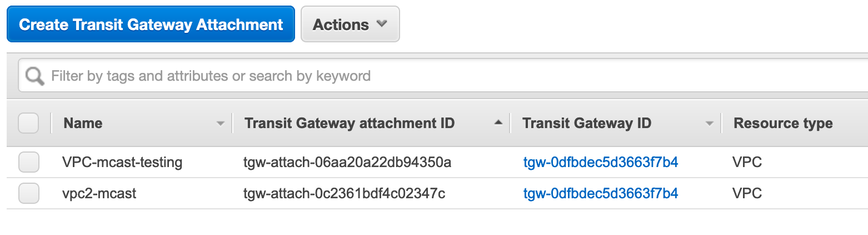The image size is (868, 235).
Task: Select the VPC-mcast-testing name cell
Action: point(122,163)
